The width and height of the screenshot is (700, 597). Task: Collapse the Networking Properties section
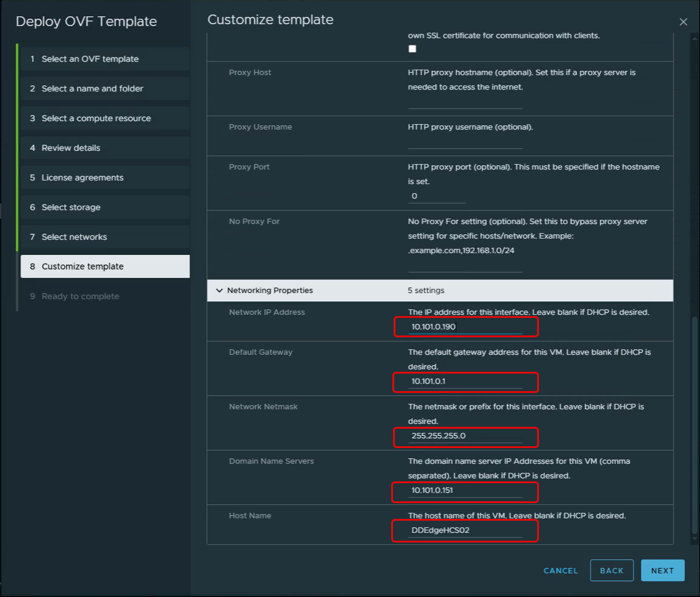[219, 291]
